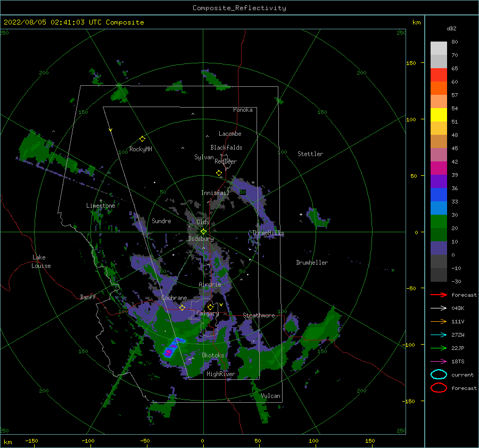479x448 pixels.
Task: Click the Innisfail label
Action: tap(215, 193)
